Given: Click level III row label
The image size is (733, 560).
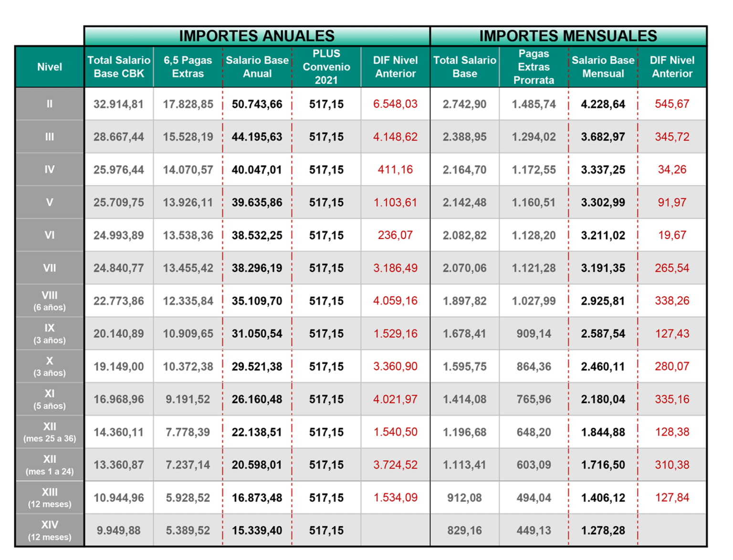Looking at the screenshot, I should (x=50, y=137).
